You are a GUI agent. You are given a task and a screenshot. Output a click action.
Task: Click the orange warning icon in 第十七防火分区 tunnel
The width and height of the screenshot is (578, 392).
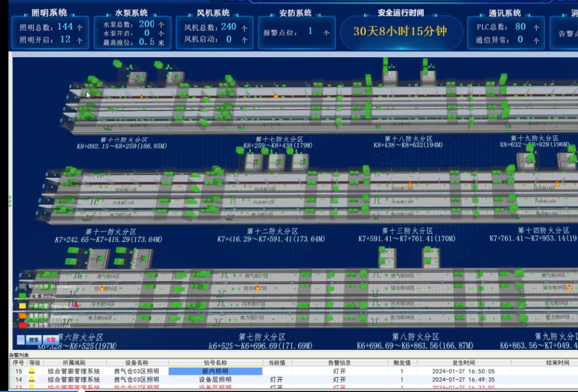click(276, 96)
